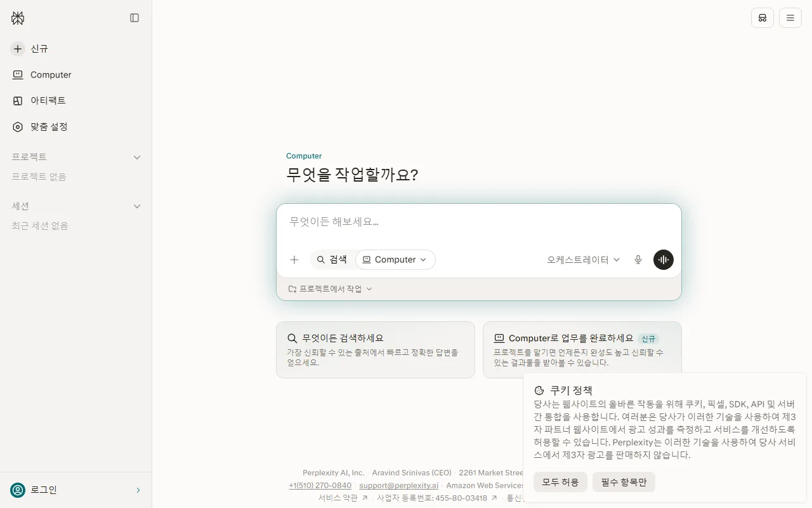Click the Computer로 업무를 완료하세요 card
812x508 pixels.
click(582, 350)
